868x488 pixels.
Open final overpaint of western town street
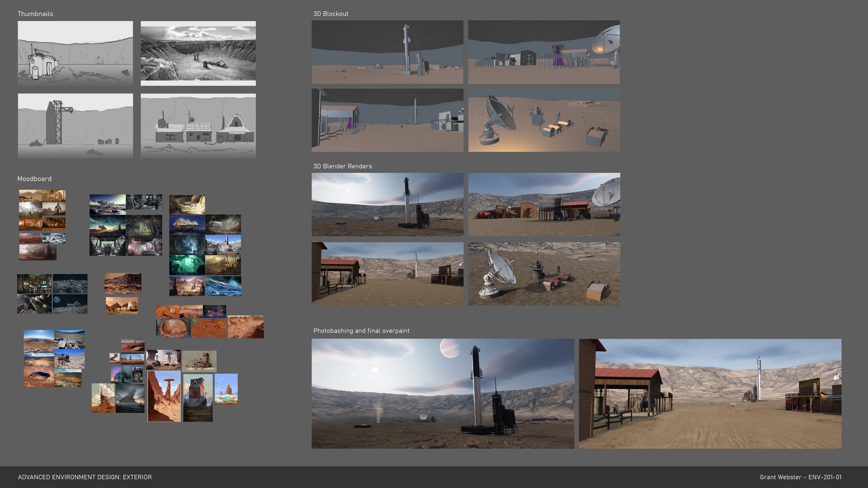click(710, 393)
